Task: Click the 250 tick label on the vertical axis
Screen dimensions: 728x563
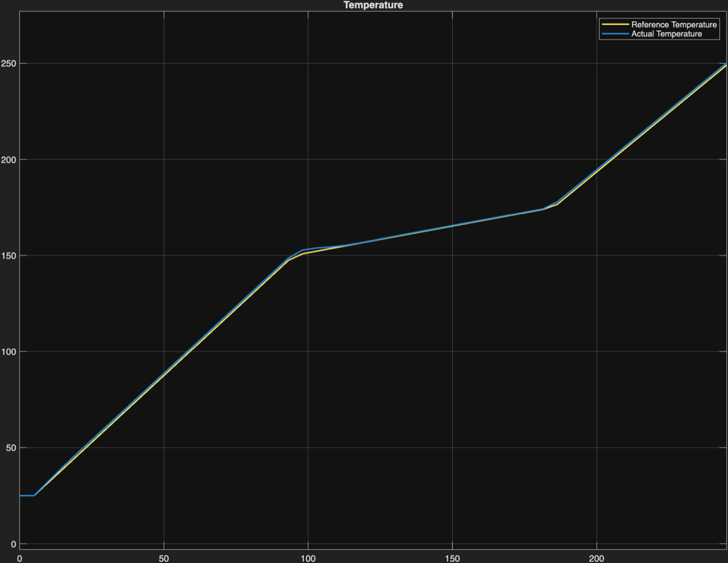Action: coord(9,63)
